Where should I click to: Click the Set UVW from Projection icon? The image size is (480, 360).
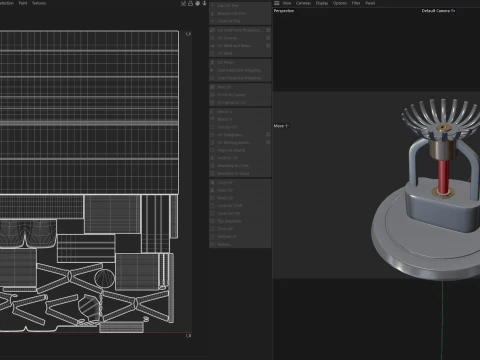pos(212,30)
